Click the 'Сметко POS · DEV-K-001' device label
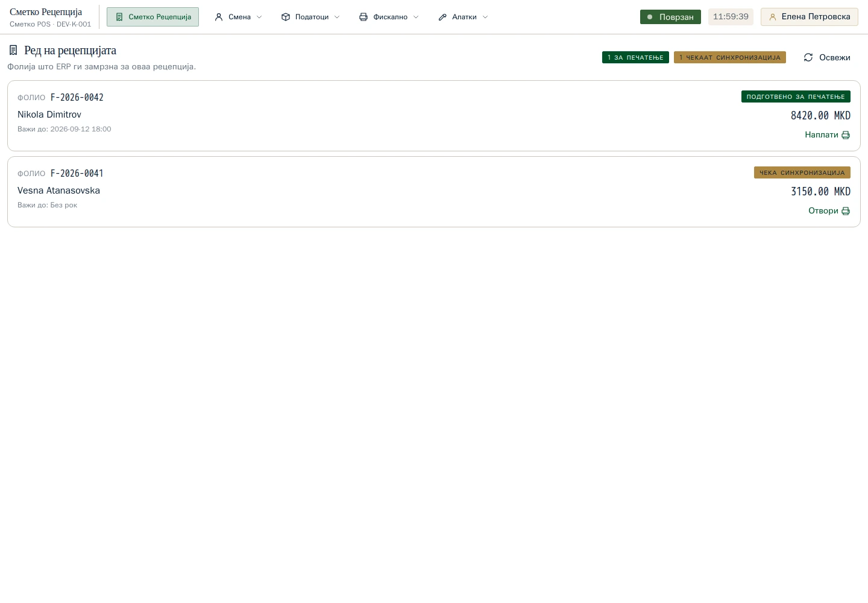868x603 pixels. [51, 24]
